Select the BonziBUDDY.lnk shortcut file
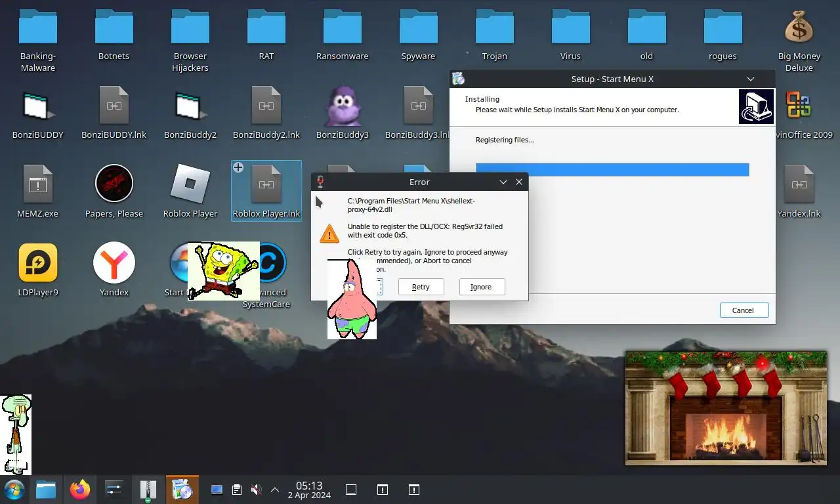Screen dimensions: 840x504 114,105
